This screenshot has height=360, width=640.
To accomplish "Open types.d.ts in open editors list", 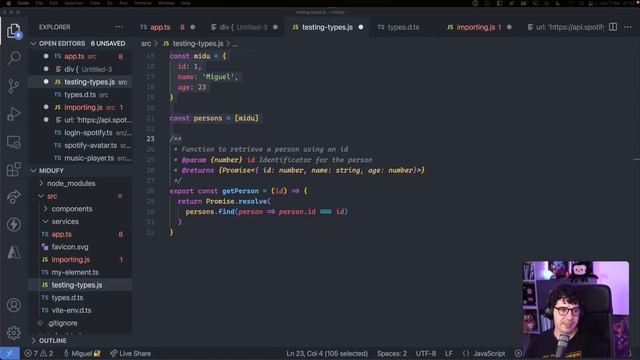I will pyautogui.click(x=80, y=95).
